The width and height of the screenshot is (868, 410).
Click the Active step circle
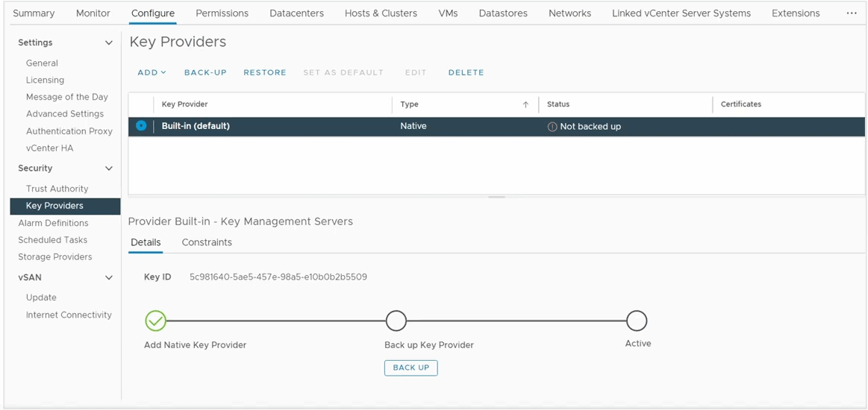(x=637, y=321)
